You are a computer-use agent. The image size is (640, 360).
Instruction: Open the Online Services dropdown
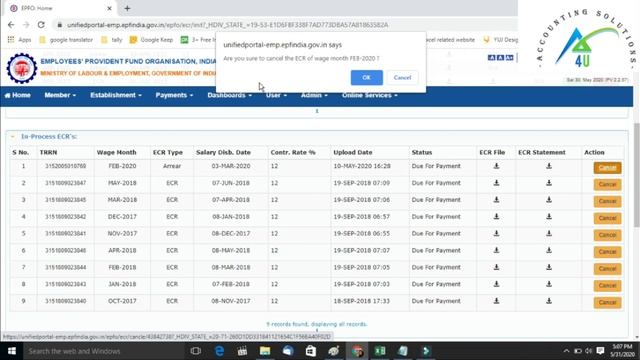click(369, 96)
